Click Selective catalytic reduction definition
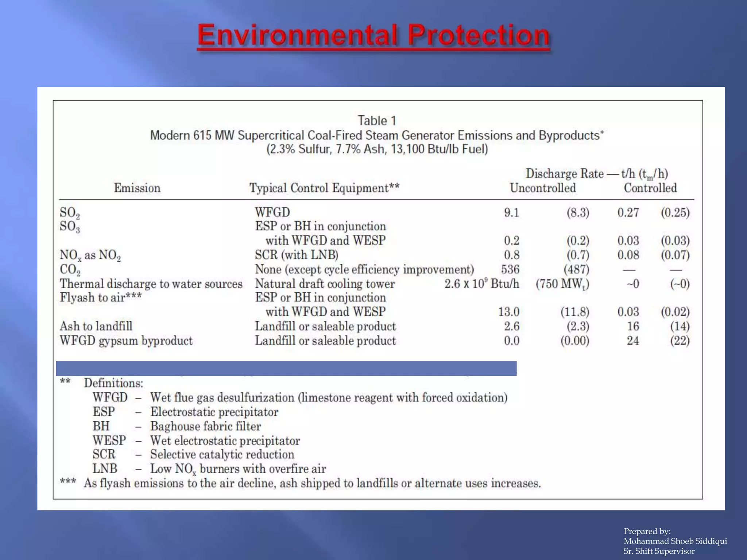Viewport: 747px width, 560px height. click(222, 454)
